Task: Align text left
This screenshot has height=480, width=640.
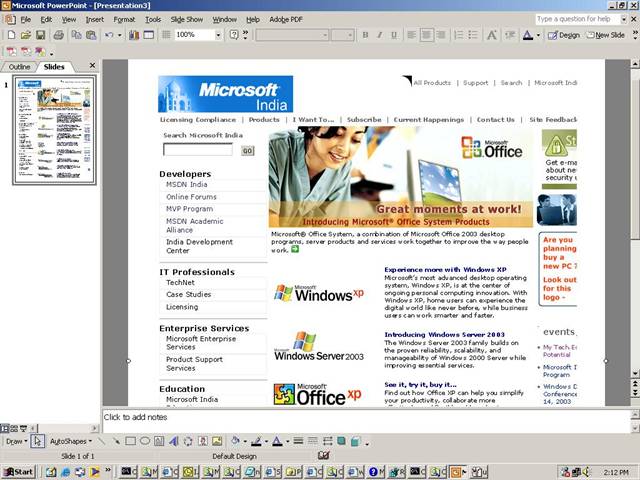Action: (412, 35)
